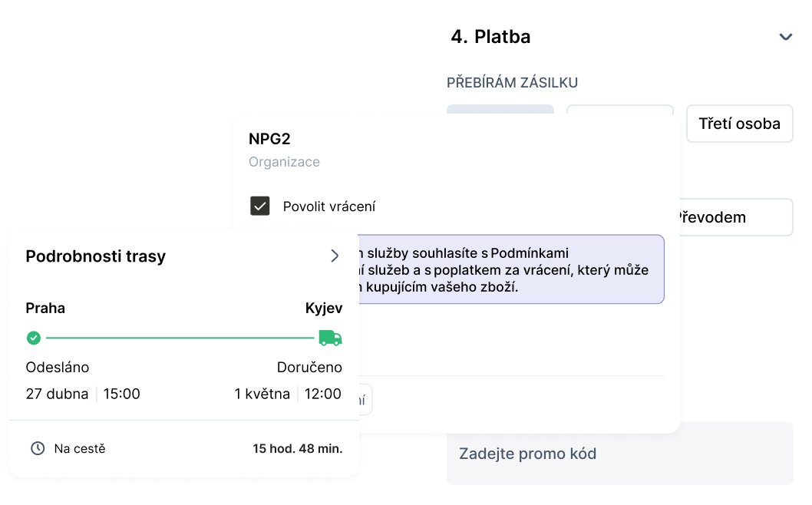The height and width of the screenshot is (505, 812).
Task: Click the Praha origin city label
Action: coord(45,309)
